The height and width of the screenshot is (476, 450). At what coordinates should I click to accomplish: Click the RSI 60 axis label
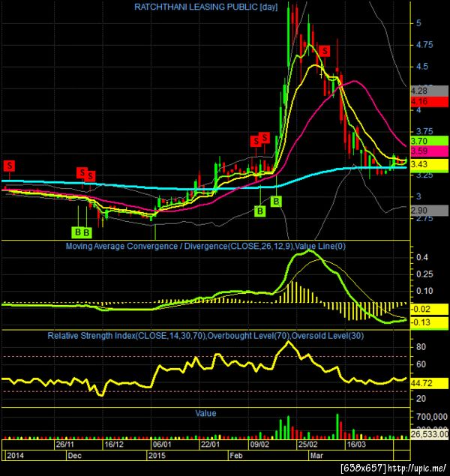(421, 364)
